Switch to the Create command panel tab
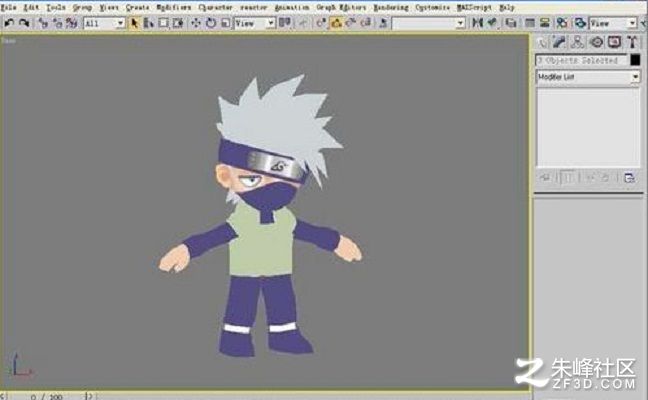This screenshot has height=400, width=648. click(x=542, y=42)
